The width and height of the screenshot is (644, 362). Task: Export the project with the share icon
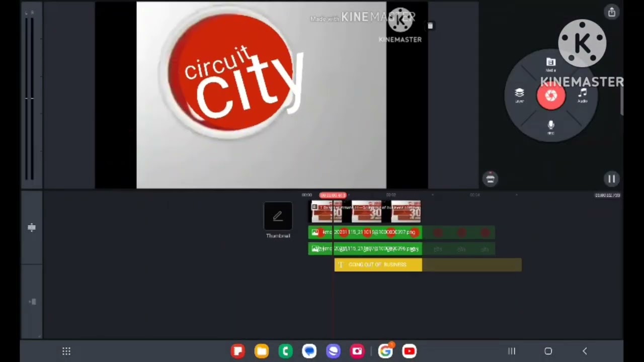tap(612, 12)
